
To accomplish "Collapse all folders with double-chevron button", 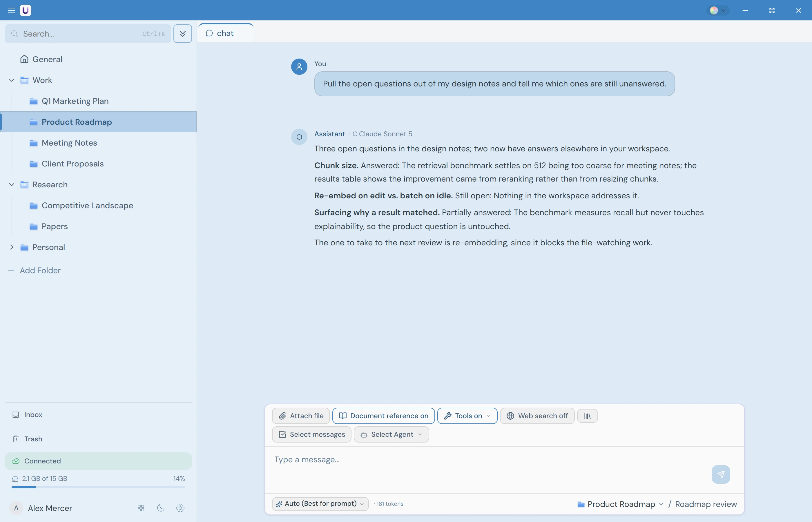I will [183, 34].
